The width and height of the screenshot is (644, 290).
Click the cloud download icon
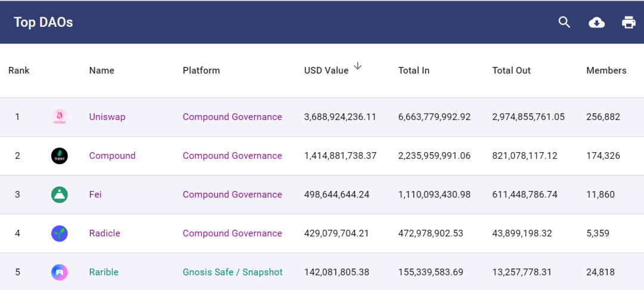[596, 23]
